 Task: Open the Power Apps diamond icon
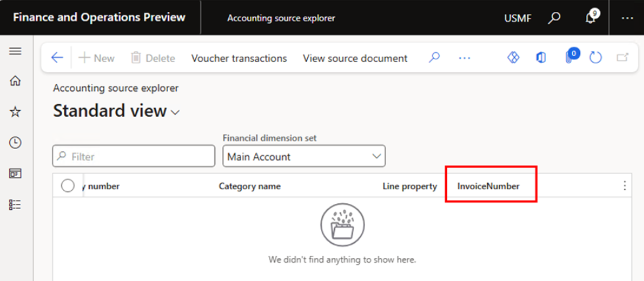point(513,58)
